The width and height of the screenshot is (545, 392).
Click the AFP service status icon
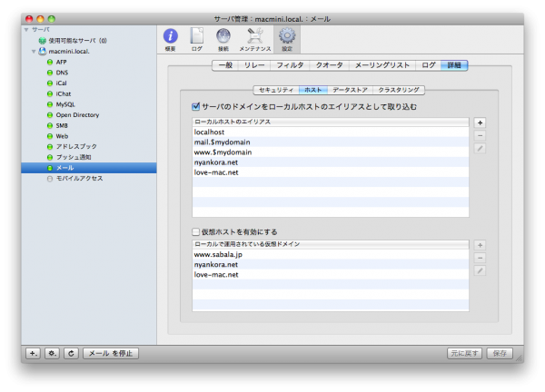[x=50, y=62]
